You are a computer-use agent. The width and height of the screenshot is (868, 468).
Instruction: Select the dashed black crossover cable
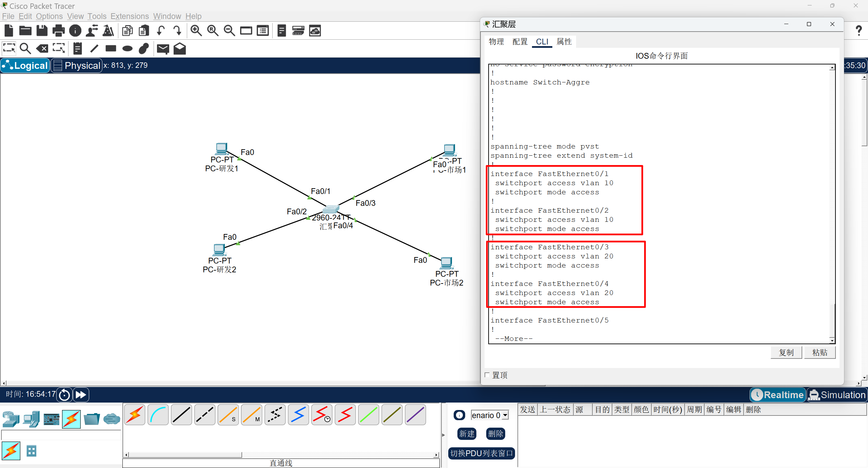pyautogui.click(x=205, y=415)
